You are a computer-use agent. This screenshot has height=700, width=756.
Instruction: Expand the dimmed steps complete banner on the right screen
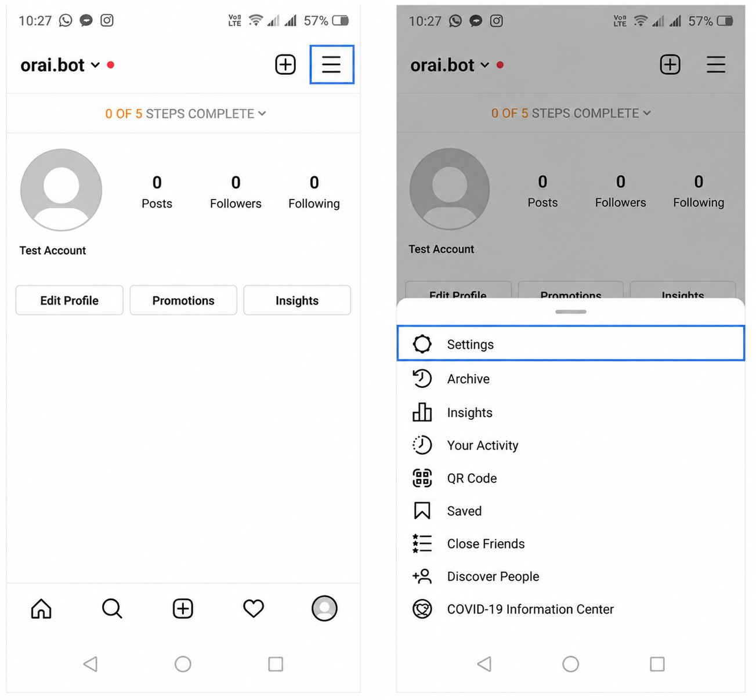point(571,113)
